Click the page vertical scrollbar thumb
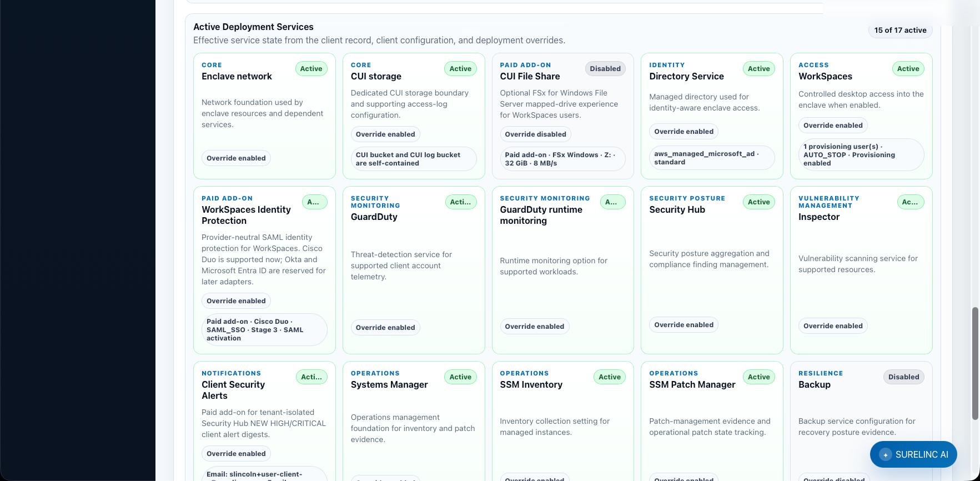The image size is (980, 481). click(975, 363)
